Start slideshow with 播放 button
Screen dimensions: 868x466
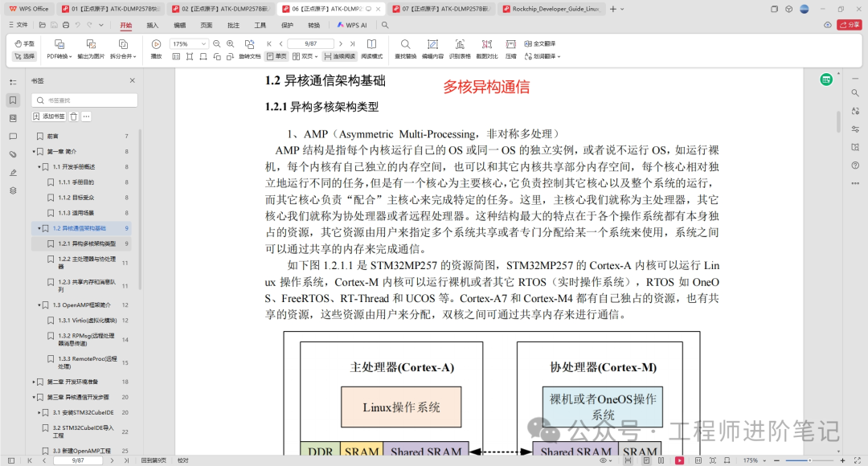[156, 49]
